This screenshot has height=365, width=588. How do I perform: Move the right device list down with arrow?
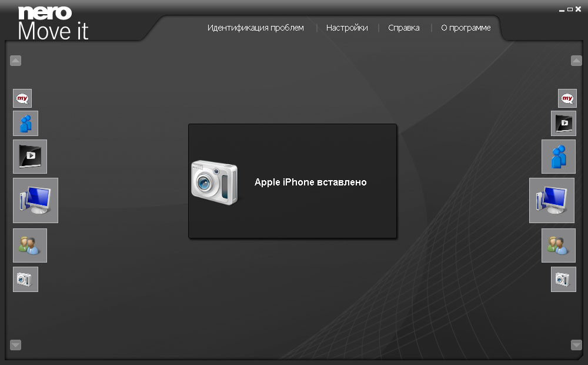[576, 345]
